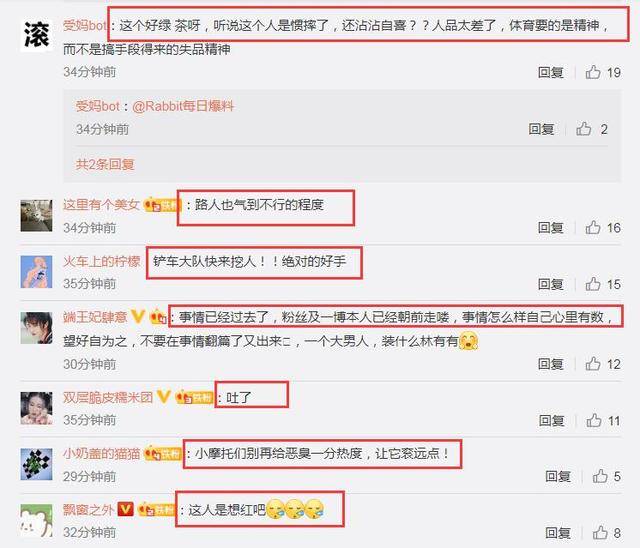The image size is (640, 548).
Task: Click the gold V verified badge next to 双层脆皮糯米团
Action: point(164,397)
